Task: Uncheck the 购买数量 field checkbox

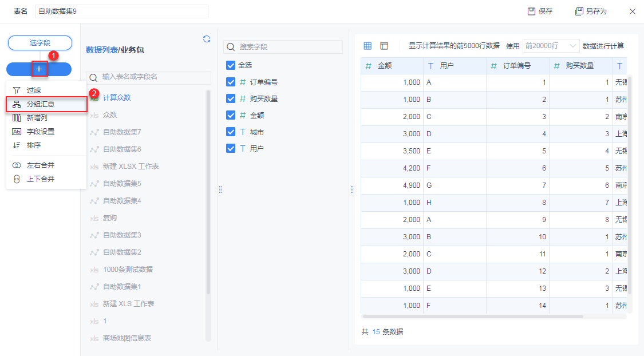Action: click(231, 98)
